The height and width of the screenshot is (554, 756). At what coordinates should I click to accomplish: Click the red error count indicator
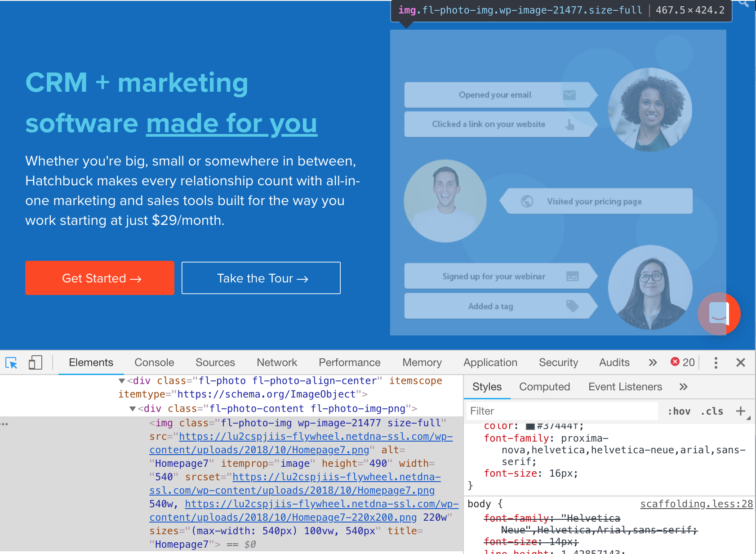click(x=682, y=362)
